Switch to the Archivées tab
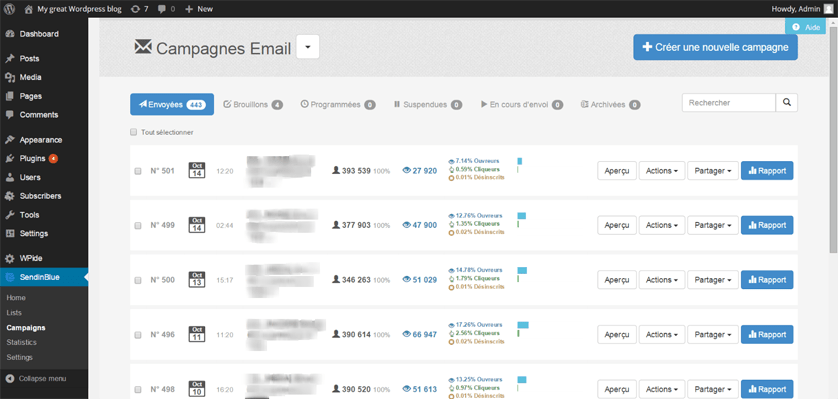838x399 pixels. (x=610, y=105)
